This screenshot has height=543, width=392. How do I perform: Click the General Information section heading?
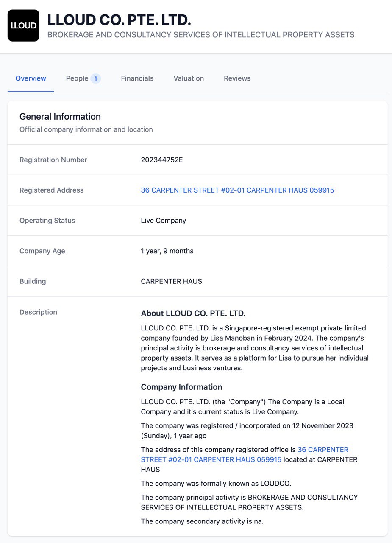60,117
